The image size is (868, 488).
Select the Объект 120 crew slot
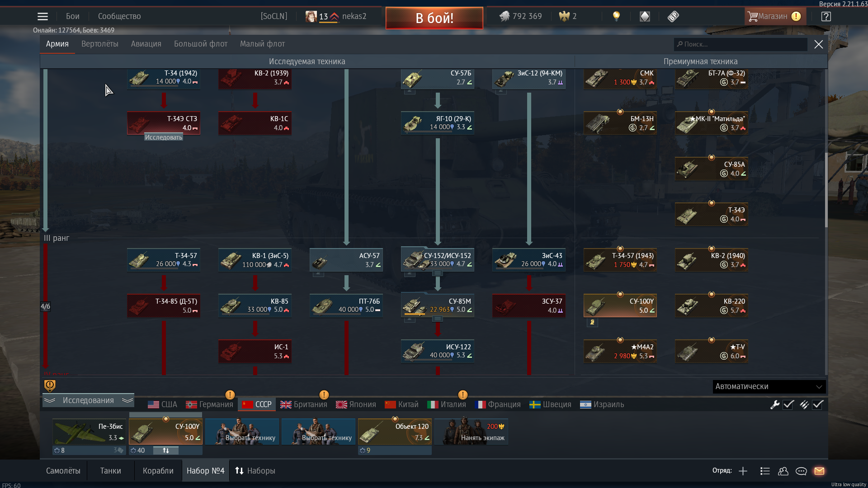click(395, 432)
